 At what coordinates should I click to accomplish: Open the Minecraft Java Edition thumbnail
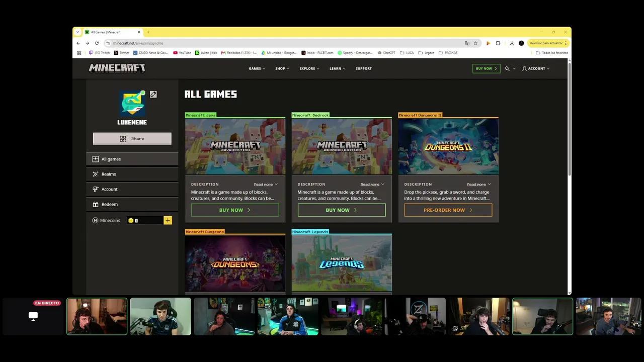pyautogui.click(x=235, y=146)
